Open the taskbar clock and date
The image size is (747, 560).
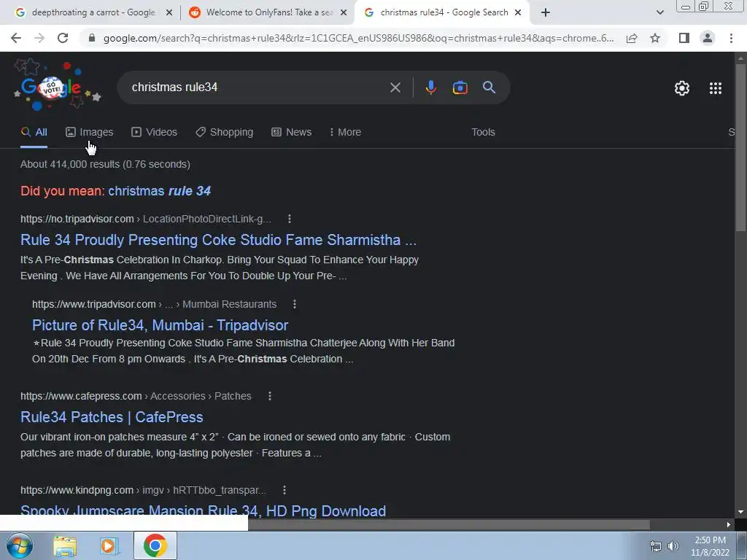pyautogui.click(x=710, y=546)
